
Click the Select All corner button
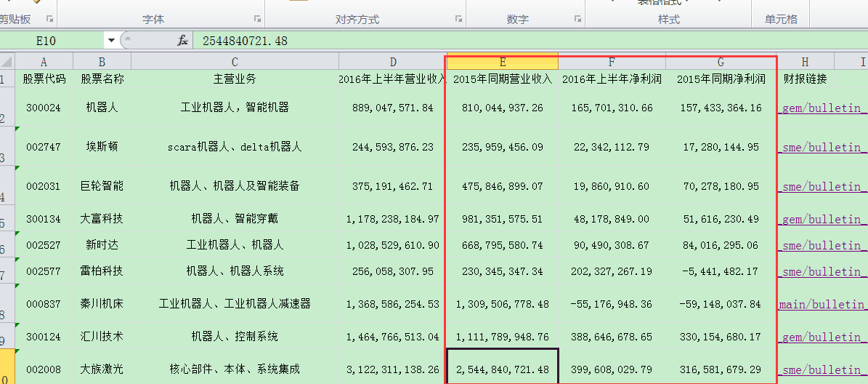tap(7, 61)
